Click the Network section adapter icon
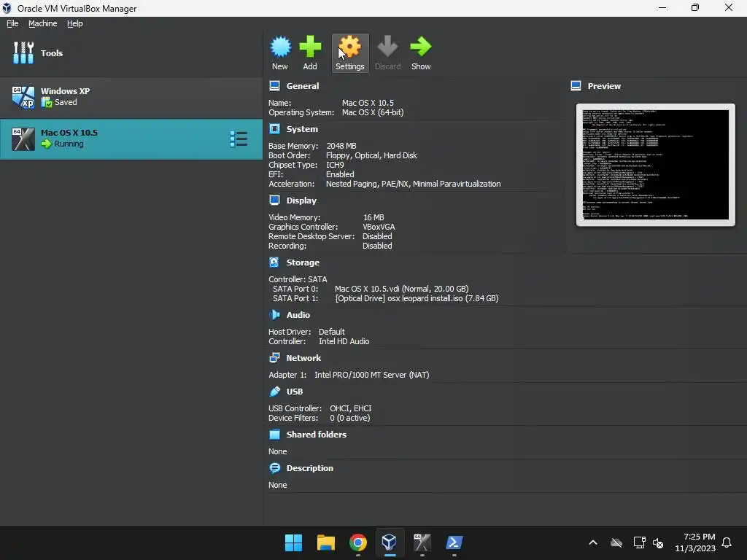Screen dimensions: 747x560 click(274, 357)
